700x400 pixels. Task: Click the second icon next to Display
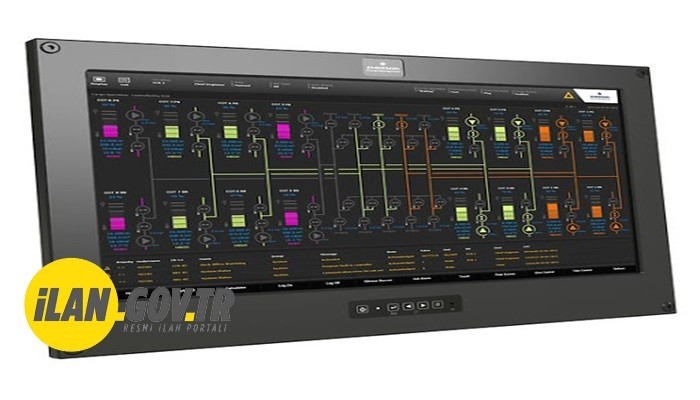pyautogui.click(x=124, y=81)
